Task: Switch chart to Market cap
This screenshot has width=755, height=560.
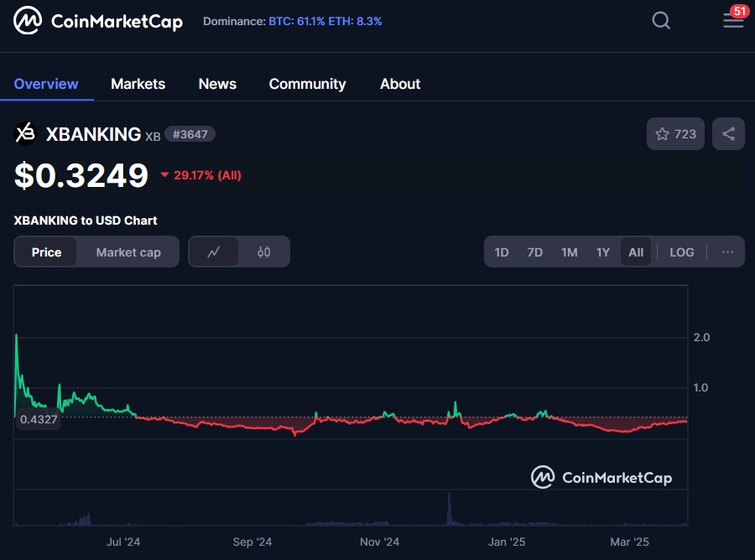Action: pyautogui.click(x=128, y=252)
